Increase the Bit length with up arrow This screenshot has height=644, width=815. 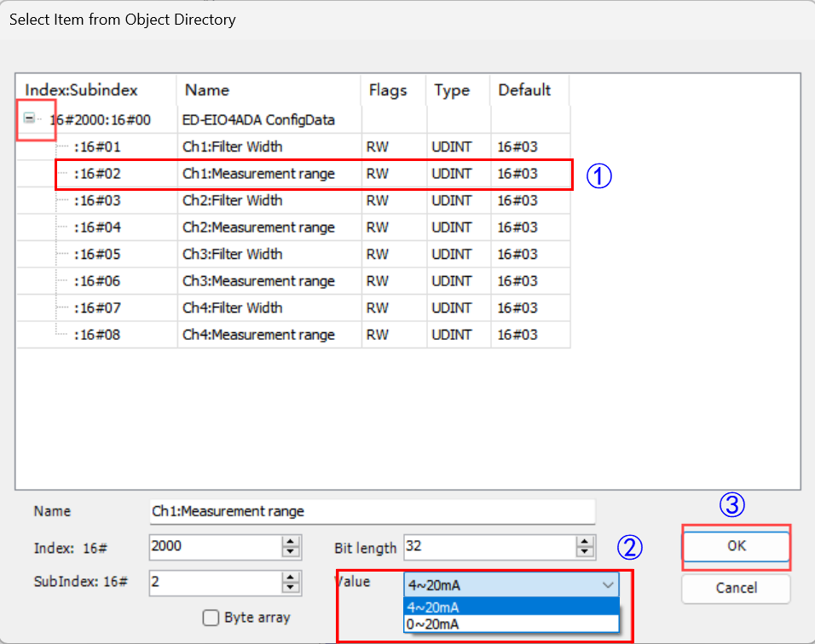(585, 541)
